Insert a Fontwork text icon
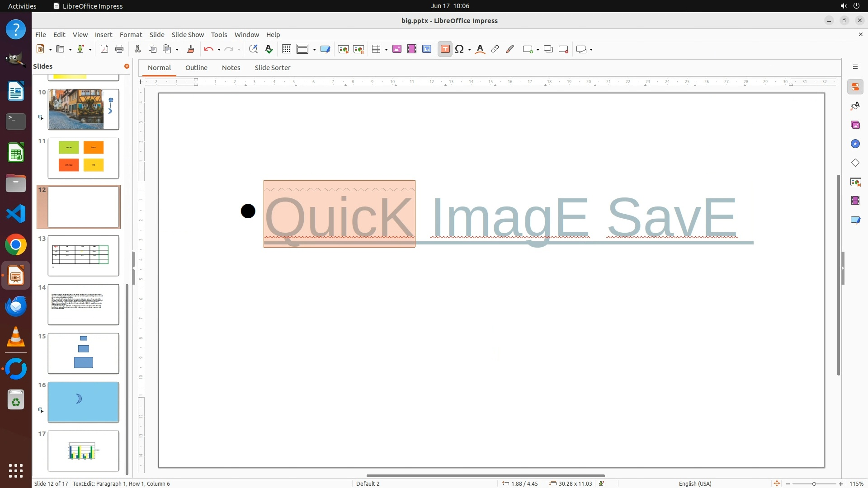Screen dimensions: 868x488 click(480, 49)
